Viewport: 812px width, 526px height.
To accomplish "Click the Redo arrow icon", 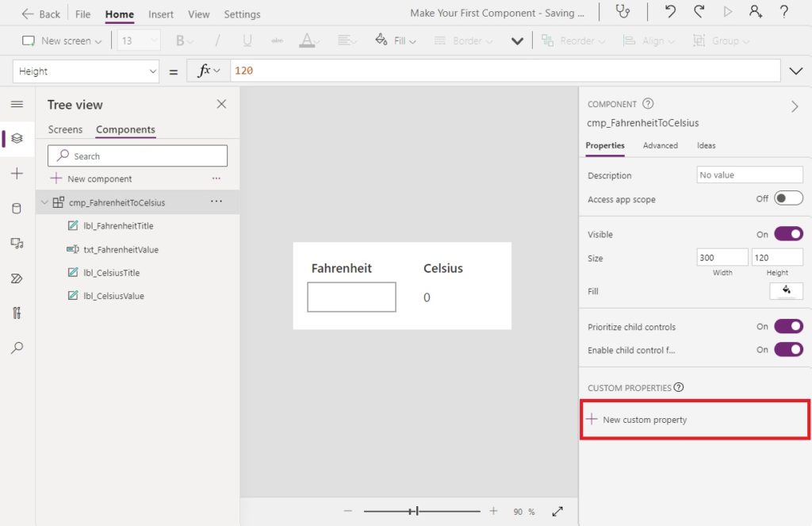I will coord(699,11).
